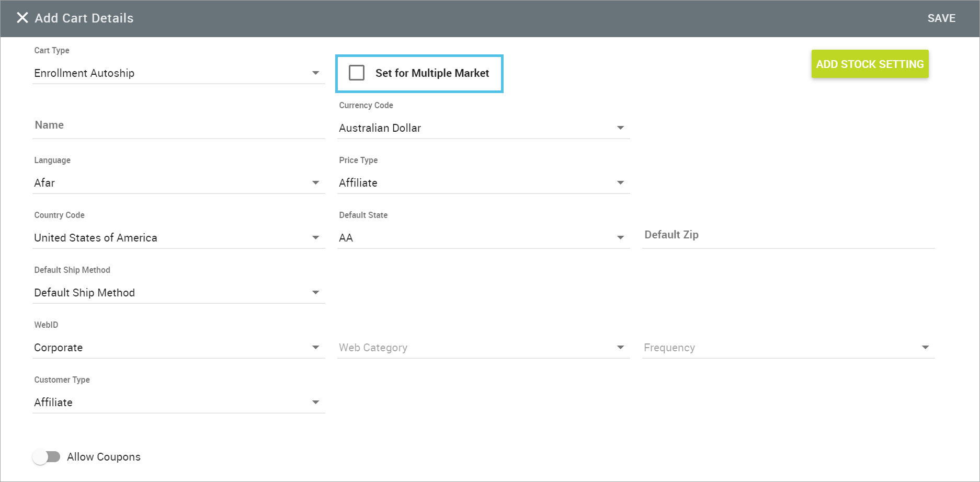Click the SAVE button

[941, 18]
